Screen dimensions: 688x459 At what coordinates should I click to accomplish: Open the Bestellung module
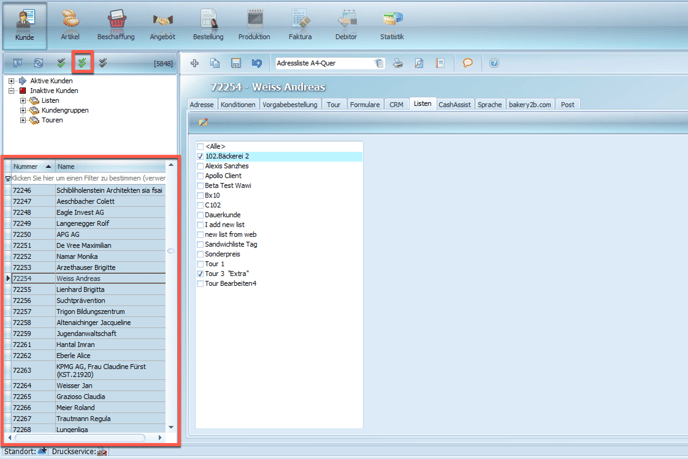pyautogui.click(x=208, y=25)
